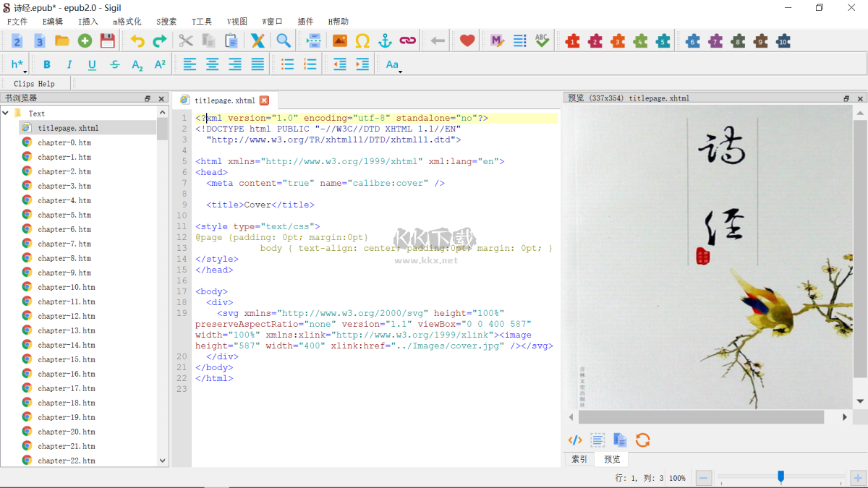Click the Save floppy disk icon
Image resolution: width=868 pixels, height=488 pixels.
[107, 41]
